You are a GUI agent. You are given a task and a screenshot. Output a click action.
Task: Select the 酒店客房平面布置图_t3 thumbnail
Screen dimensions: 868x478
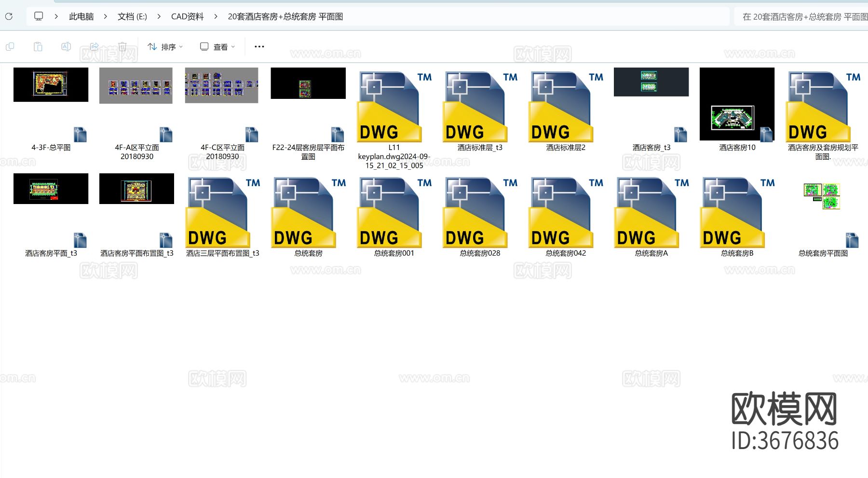[x=136, y=189]
